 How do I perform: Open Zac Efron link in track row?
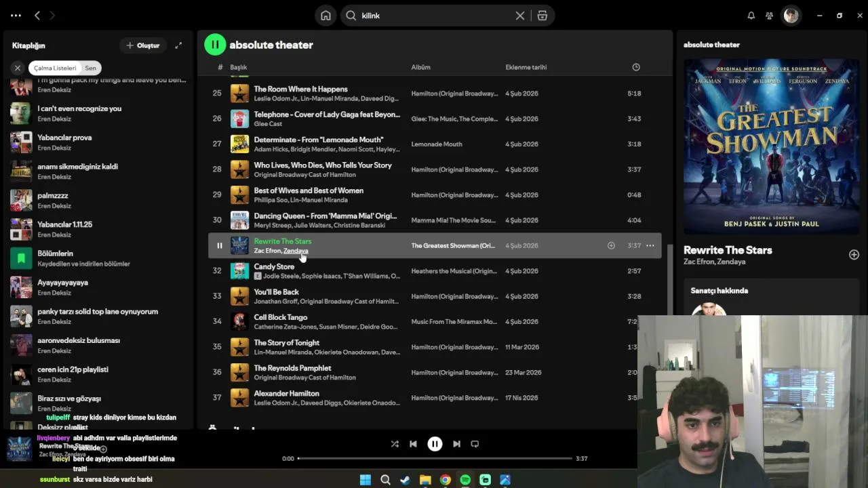point(267,251)
